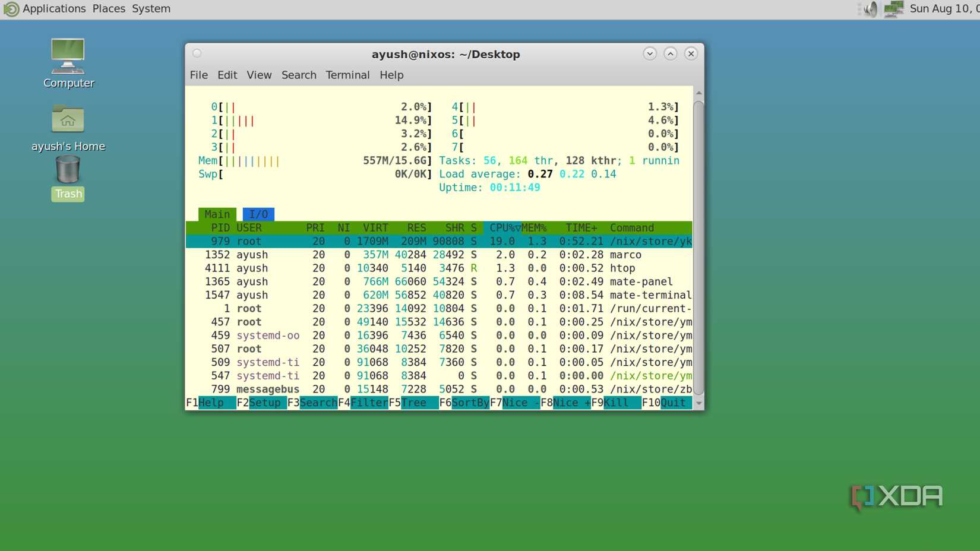Select the Main tab in htop
Image resolution: width=980 pixels, height=551 pixels.
[x=217, y=214]
